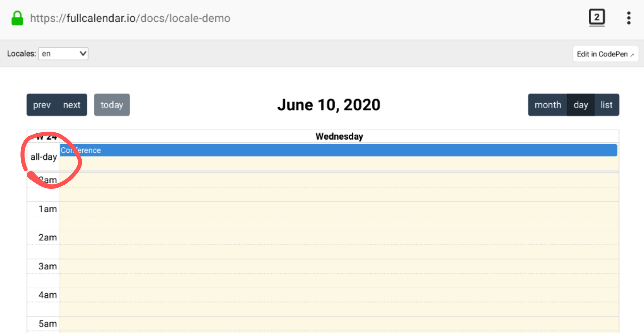Screen dimensions: 644x333
Task: Jump to current date with today button
Action: [x=112, y=105]
